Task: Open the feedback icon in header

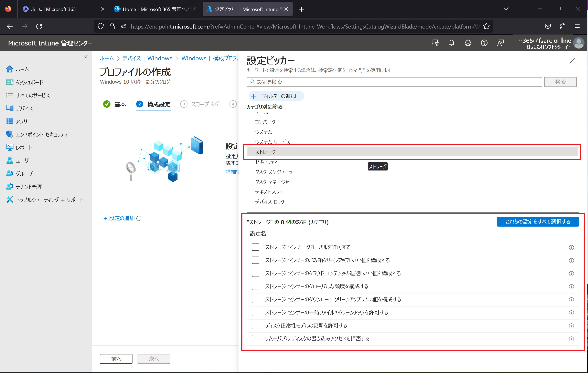Action: coord(500,43)
